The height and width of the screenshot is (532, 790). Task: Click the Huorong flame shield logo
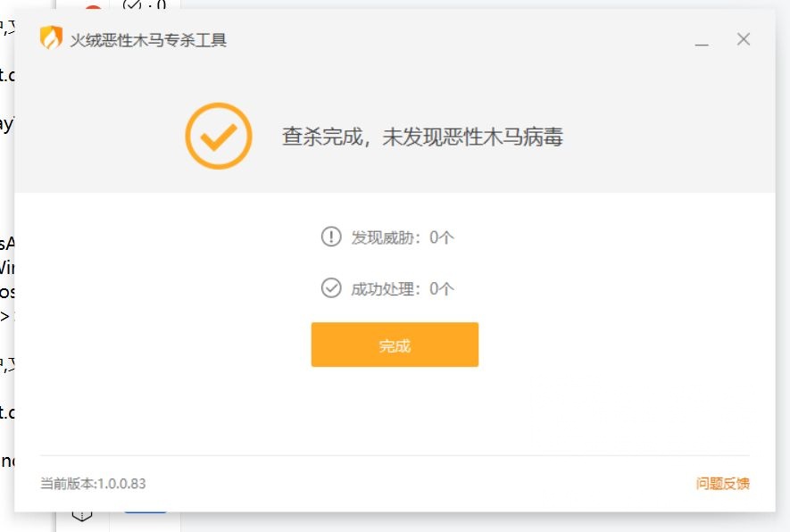tap(51, 37)
